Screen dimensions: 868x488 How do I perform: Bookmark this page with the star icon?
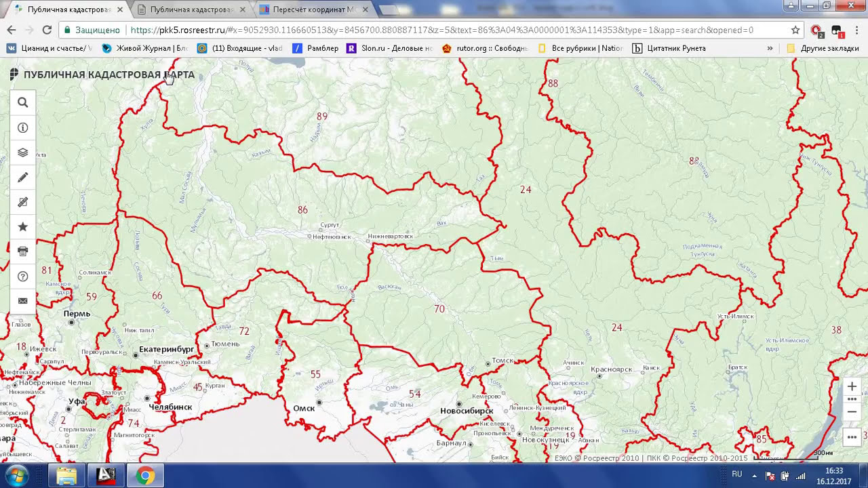(x=795, y=30)
